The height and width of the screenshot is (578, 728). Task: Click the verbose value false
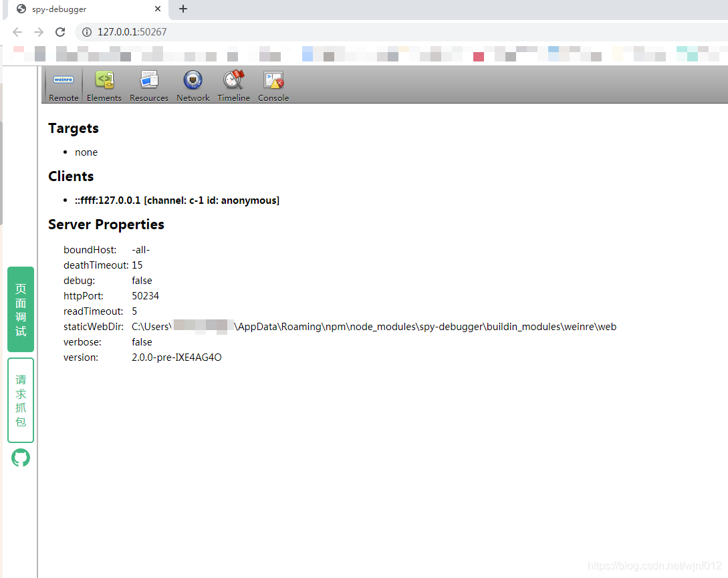[x=142, y=342]
